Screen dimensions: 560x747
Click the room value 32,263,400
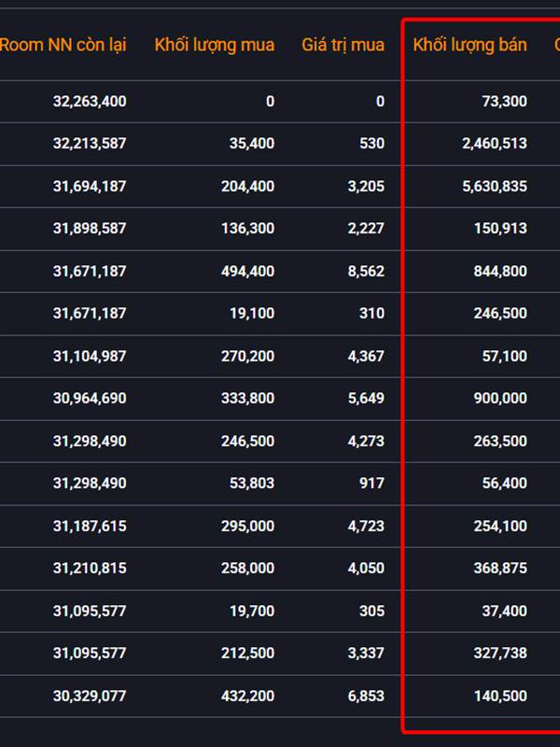[90, 101]
